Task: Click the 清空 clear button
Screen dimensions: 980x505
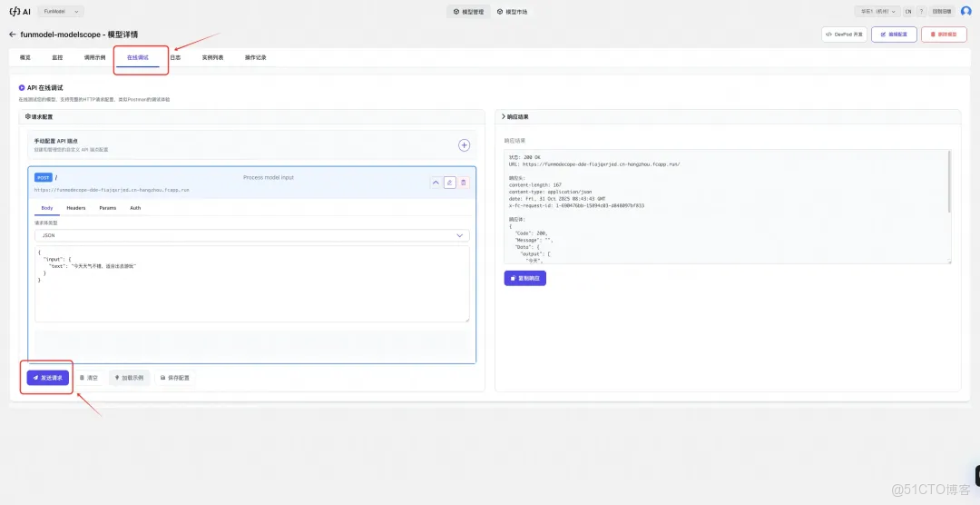Action: pos(89,378)
